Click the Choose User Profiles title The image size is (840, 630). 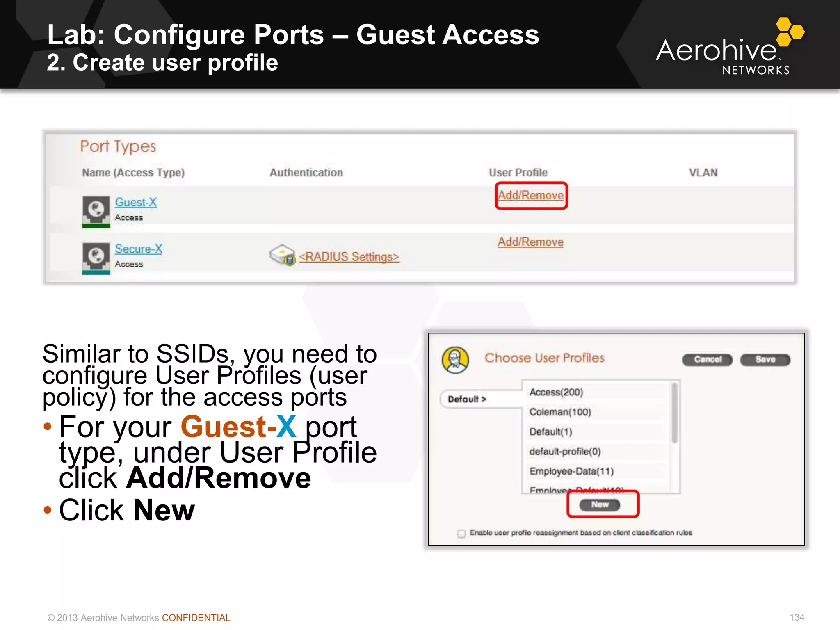click(x=544, y=358)
